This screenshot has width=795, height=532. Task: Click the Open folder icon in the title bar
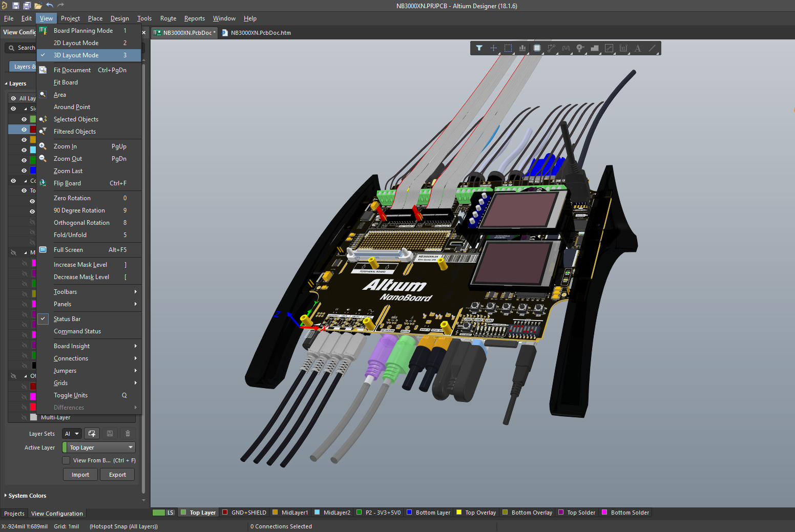click(38, 6)
